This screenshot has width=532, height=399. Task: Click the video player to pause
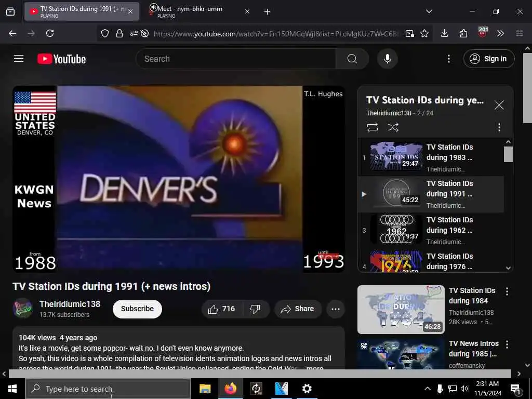[x=179, y=179]
